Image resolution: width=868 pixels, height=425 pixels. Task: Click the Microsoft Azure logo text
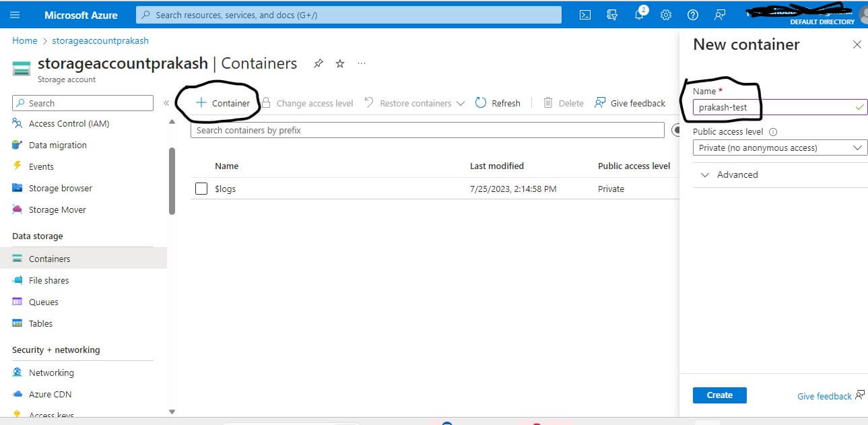pos(81,15)
